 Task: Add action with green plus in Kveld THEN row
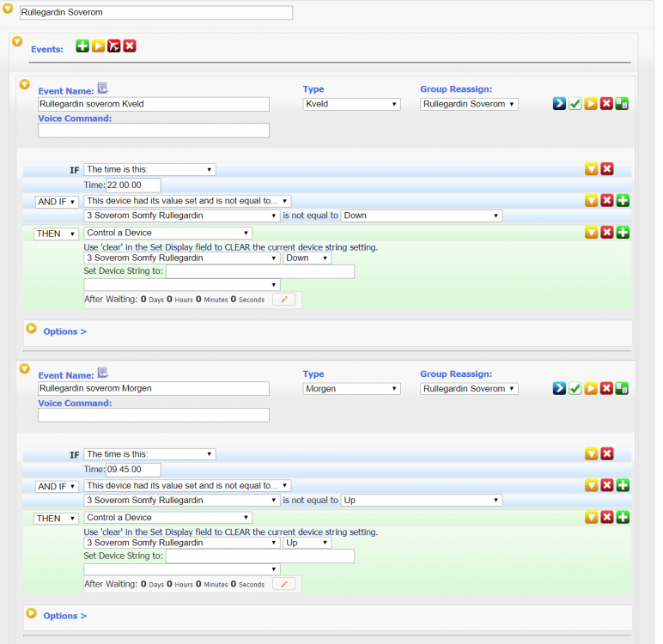(x=623, y=233)
